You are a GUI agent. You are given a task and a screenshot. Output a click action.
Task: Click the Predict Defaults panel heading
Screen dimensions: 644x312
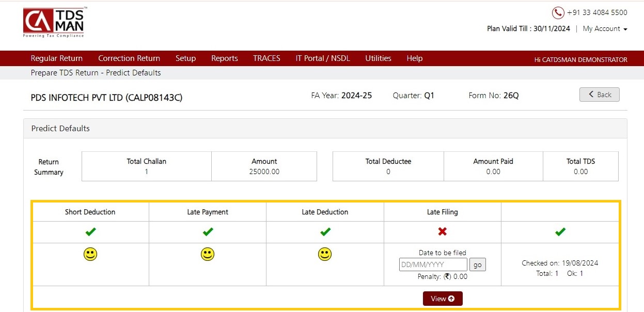pos(60,128)
